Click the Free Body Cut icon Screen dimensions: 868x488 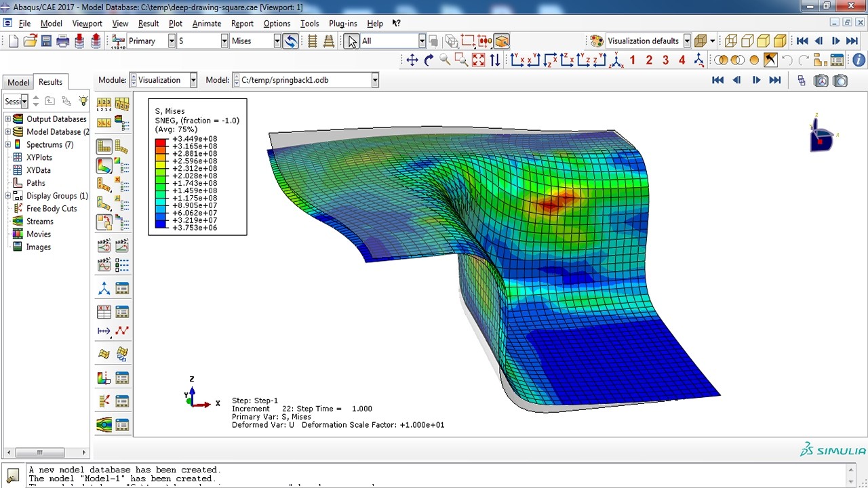tap(104, 401)
